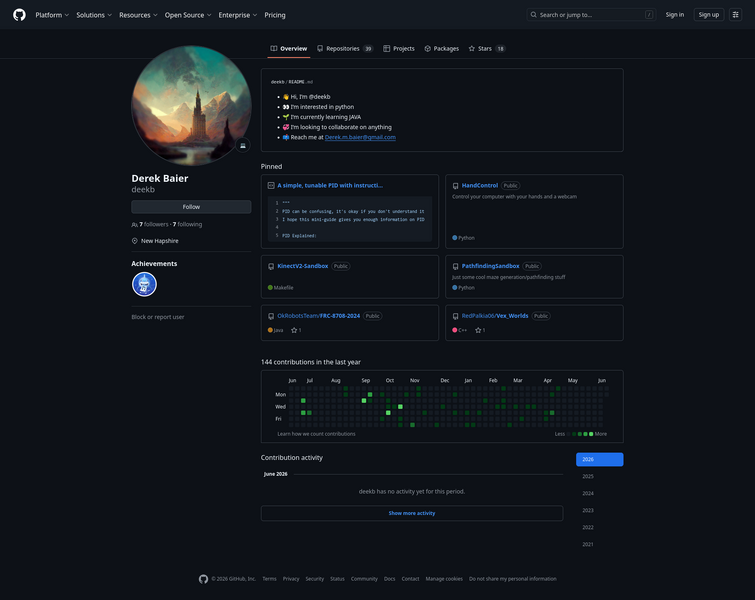Select the 2025 activity year

(x=599, y=476)
